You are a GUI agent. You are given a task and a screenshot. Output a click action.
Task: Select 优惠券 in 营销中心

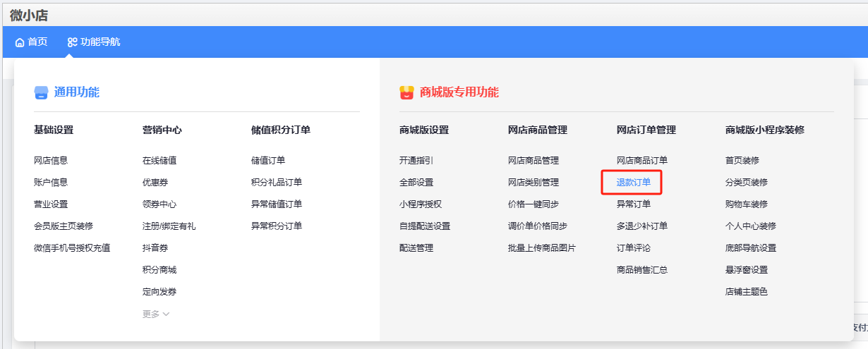click(x=155, y=182)
